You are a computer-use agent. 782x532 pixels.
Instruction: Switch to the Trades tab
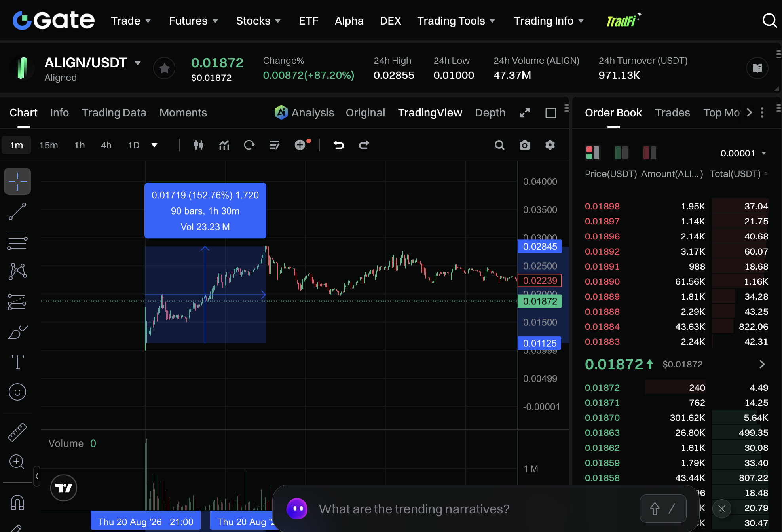tap(672, 113)
